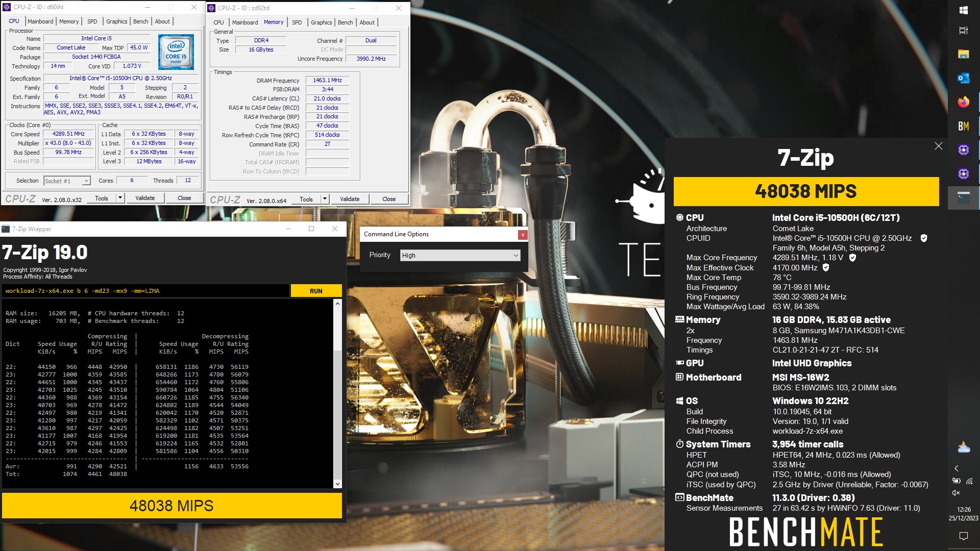Show hidden tray icons chevron
This screenshot has width=980, height=551.
[x=957, y=468]
